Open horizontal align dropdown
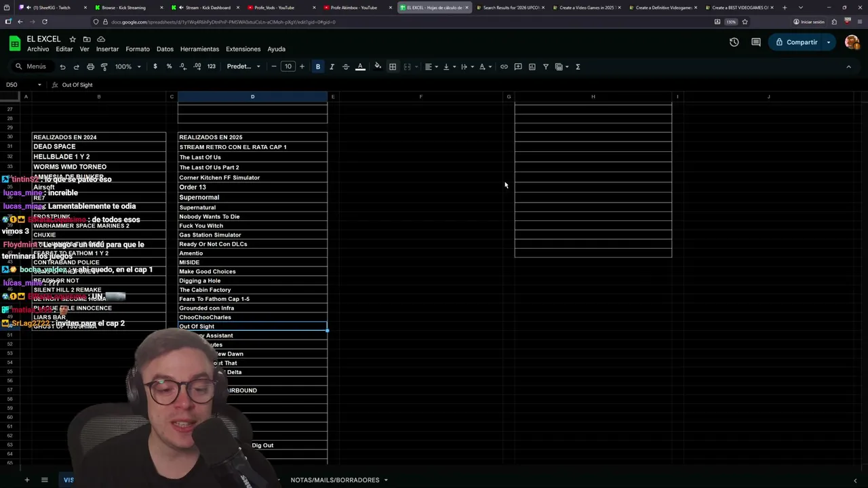The height and width of the screenshot is (488, 868). 431,66
